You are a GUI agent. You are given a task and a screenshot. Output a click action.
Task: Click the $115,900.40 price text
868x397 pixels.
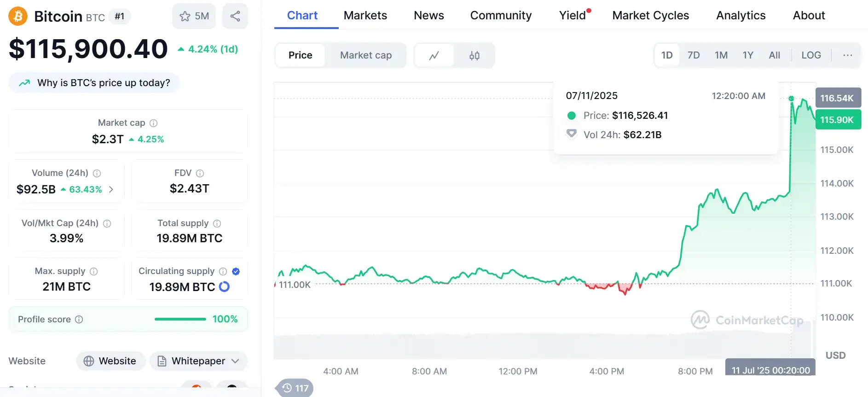coord(88,49)
